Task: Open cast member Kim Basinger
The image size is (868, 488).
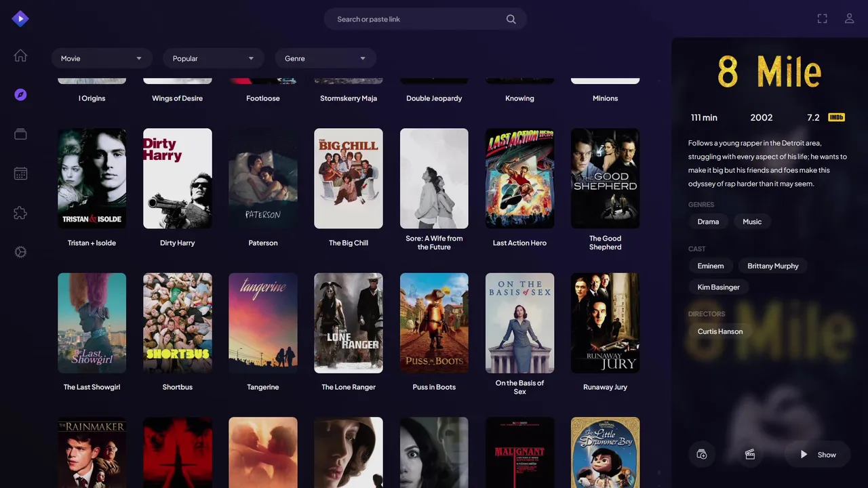Action: pos(719,287)
